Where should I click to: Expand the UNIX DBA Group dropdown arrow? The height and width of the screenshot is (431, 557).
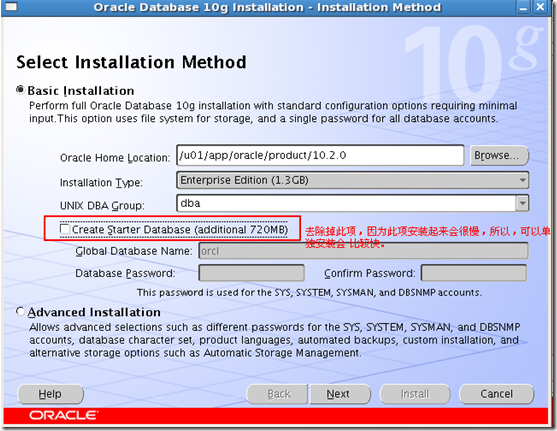[x=522, y=204]
